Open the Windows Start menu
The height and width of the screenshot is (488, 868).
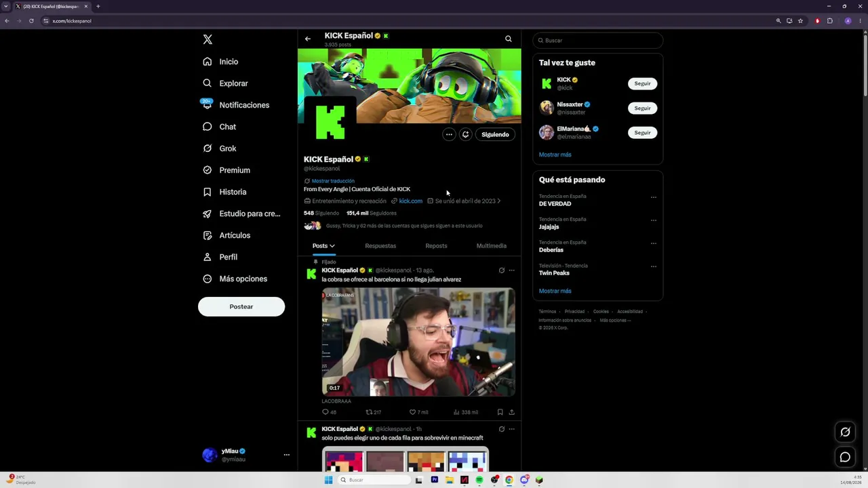click(x=329, y=480)
